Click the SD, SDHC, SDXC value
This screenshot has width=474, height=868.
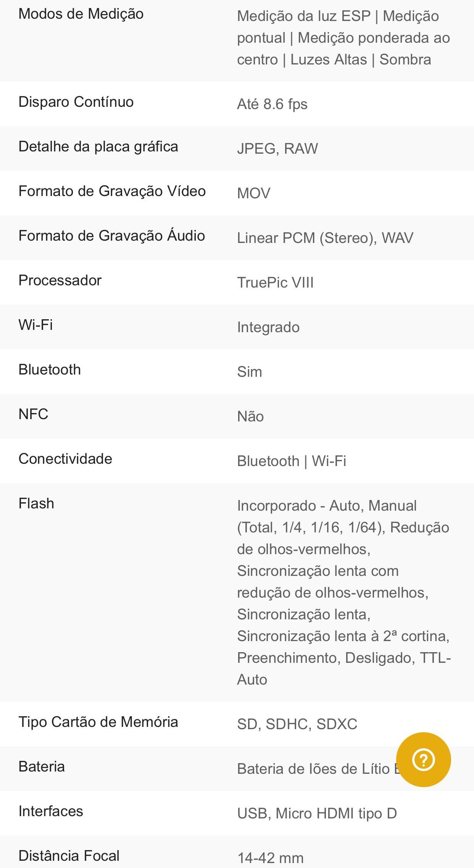[x=297, y=724]
